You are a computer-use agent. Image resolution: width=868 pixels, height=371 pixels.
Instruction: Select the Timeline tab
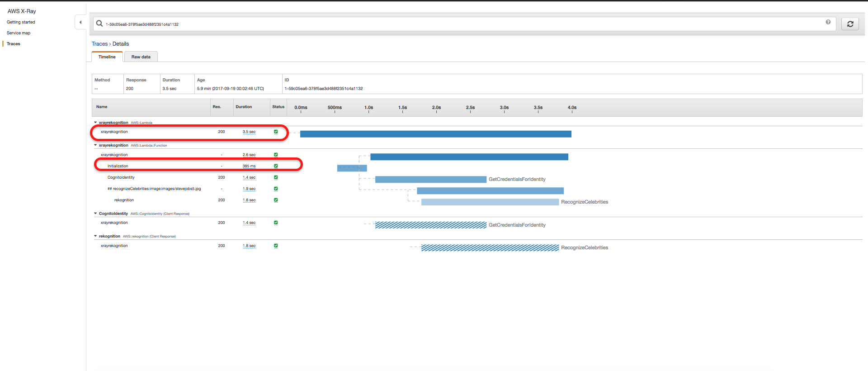[x=107, y=57]
